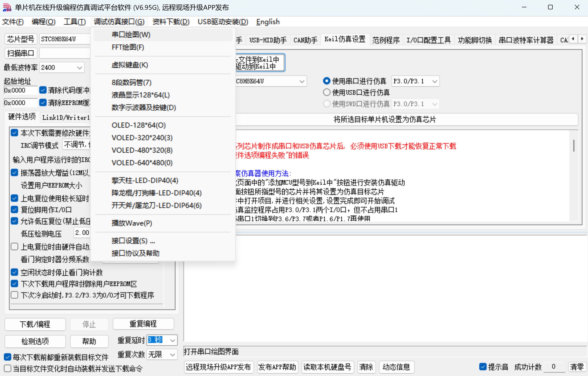Select 8段数码管(7) menu entry
The height and width of the screenshot is (376, 588).
[x=163, y=82]
